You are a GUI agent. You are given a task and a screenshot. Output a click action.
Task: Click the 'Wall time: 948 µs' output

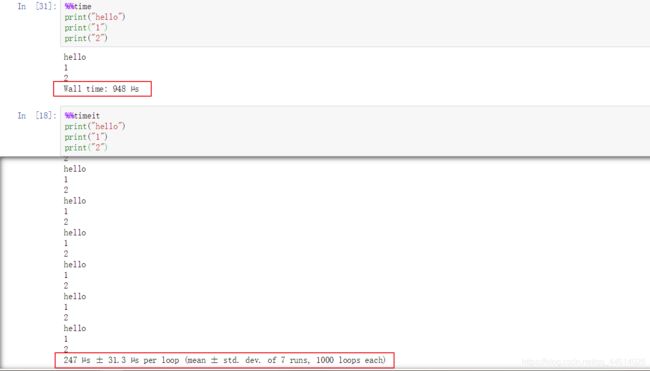102,89
